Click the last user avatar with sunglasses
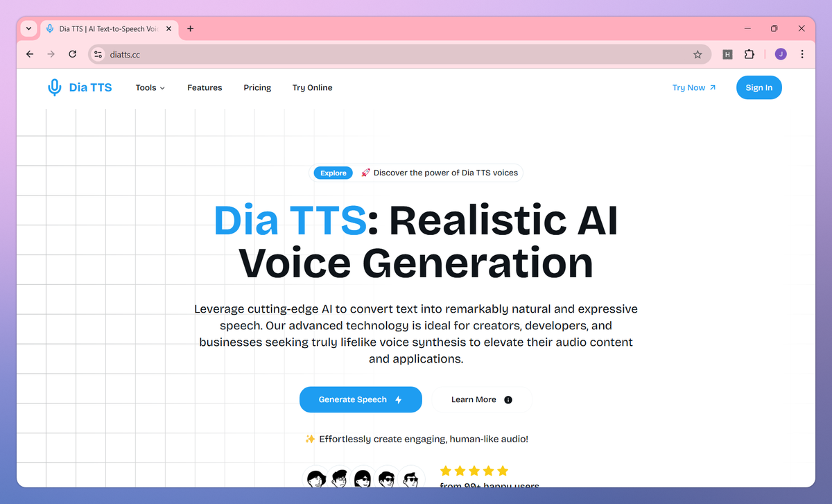832x504 pixels. pyautogui.click(x=412, y=478)
